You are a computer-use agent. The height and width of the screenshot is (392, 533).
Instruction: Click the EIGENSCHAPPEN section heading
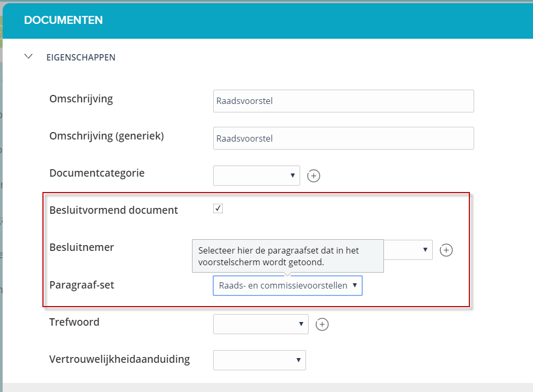81,57
